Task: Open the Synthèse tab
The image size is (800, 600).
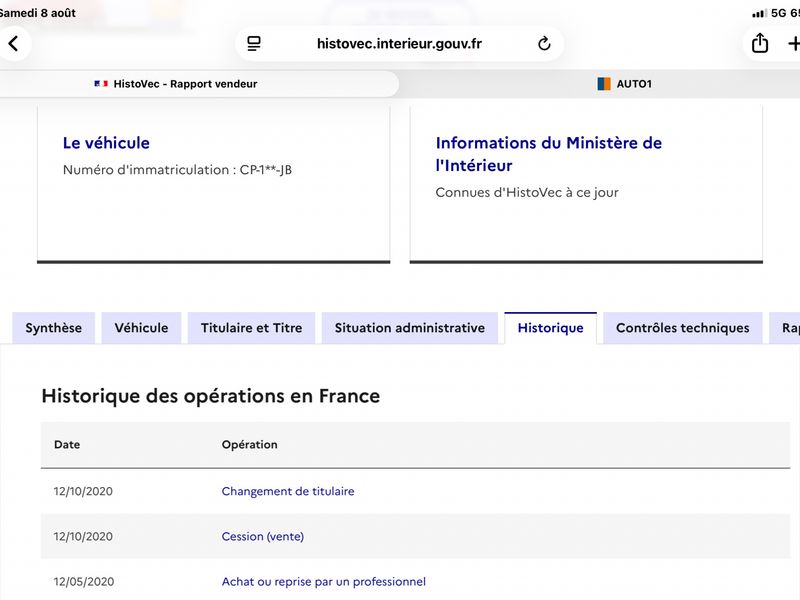Action: click(54, 328)
